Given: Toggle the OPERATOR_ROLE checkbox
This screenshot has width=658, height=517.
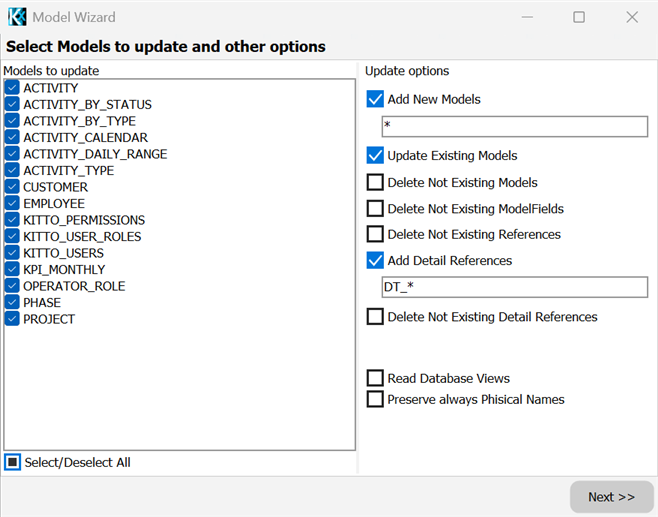Looking at the screenshot, I should 12,286.
